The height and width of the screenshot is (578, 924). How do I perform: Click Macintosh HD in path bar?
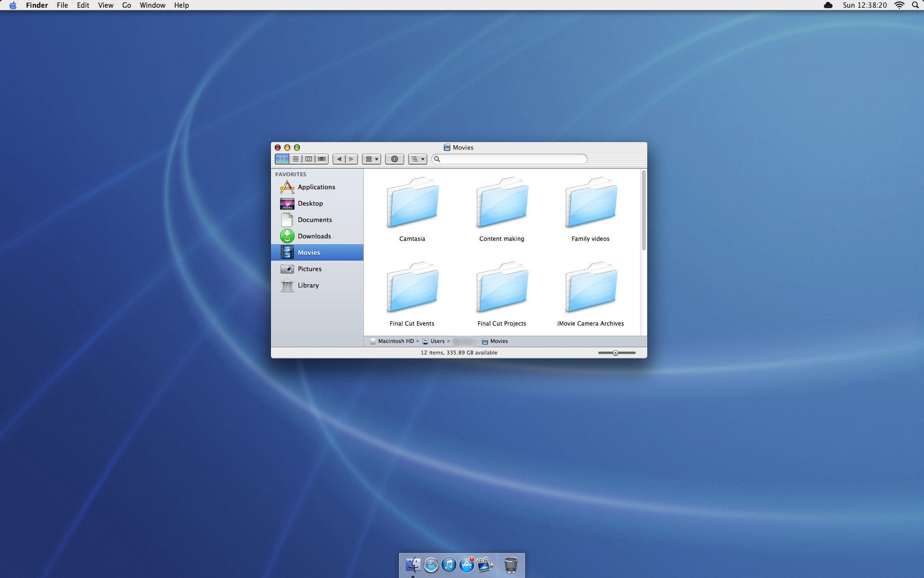tap(396, 341)
